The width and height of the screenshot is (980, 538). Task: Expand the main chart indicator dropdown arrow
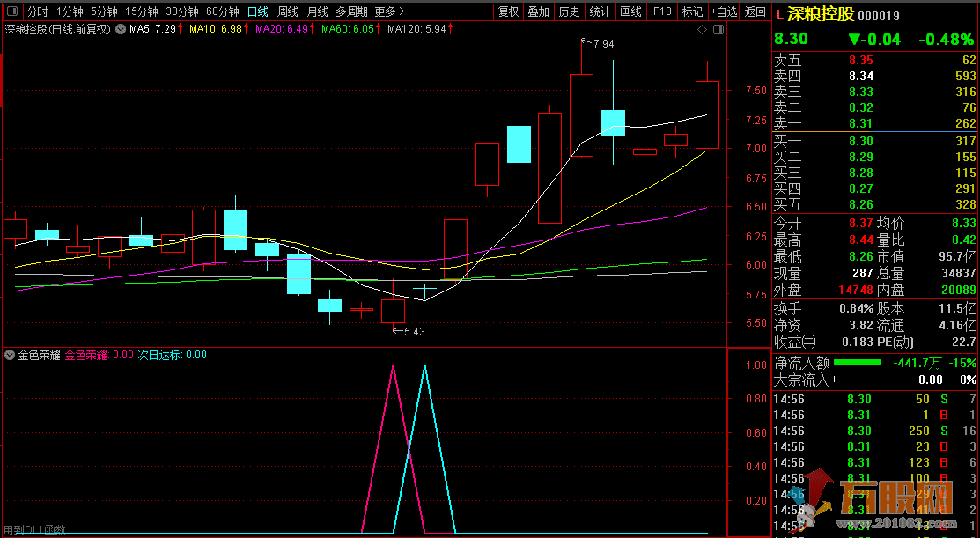120,29
